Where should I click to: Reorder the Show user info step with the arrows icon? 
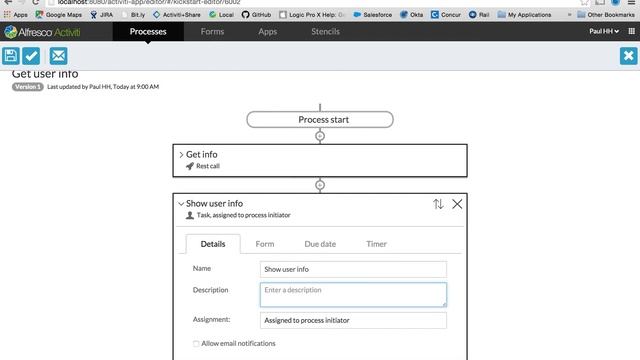[x=438, y=204]
